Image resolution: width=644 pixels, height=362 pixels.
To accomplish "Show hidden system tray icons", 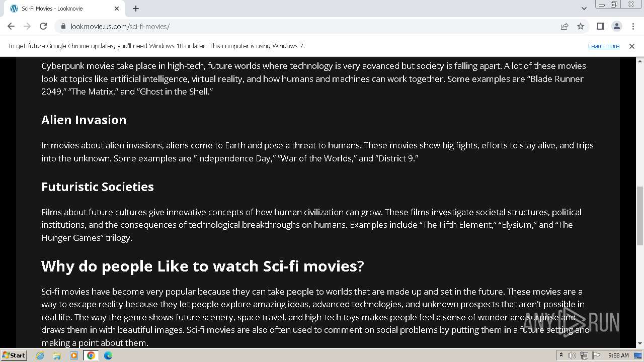I will pyautogui.click(x=561, y=355).
